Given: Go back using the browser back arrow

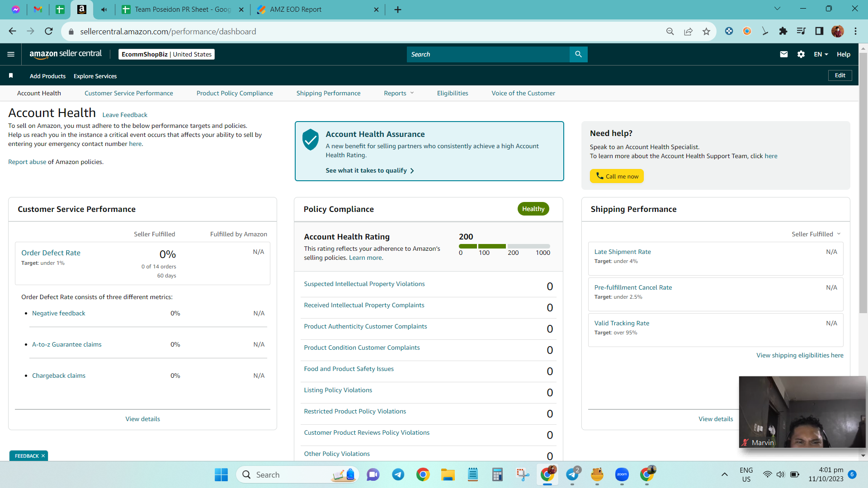Looking at the screenshot, I should pyautogui.click(x=12, y=31).
